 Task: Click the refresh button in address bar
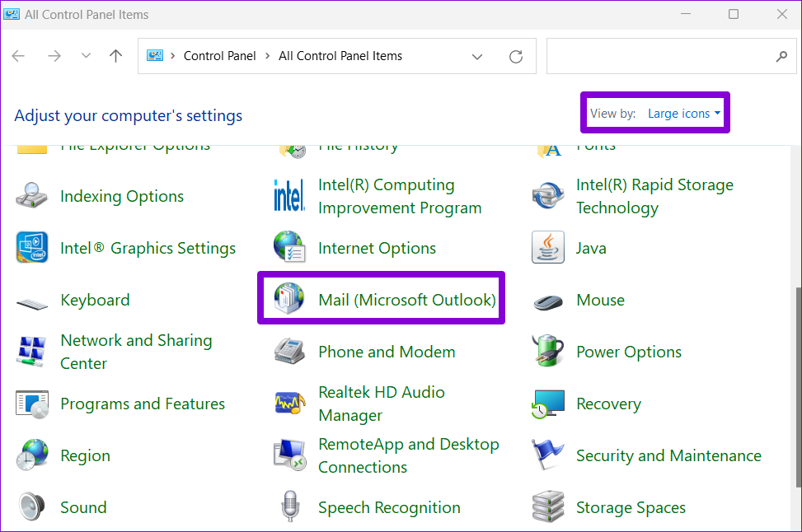(516, 56)
